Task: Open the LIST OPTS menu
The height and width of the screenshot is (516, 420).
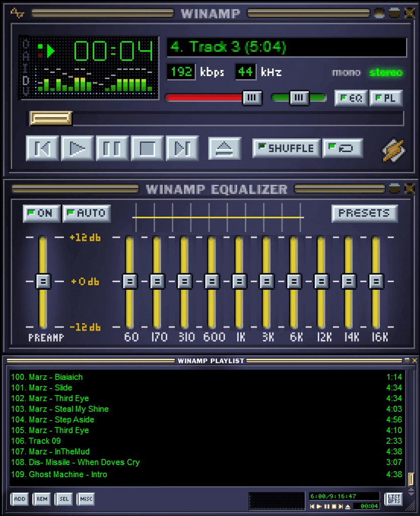Action: point(394,499)
